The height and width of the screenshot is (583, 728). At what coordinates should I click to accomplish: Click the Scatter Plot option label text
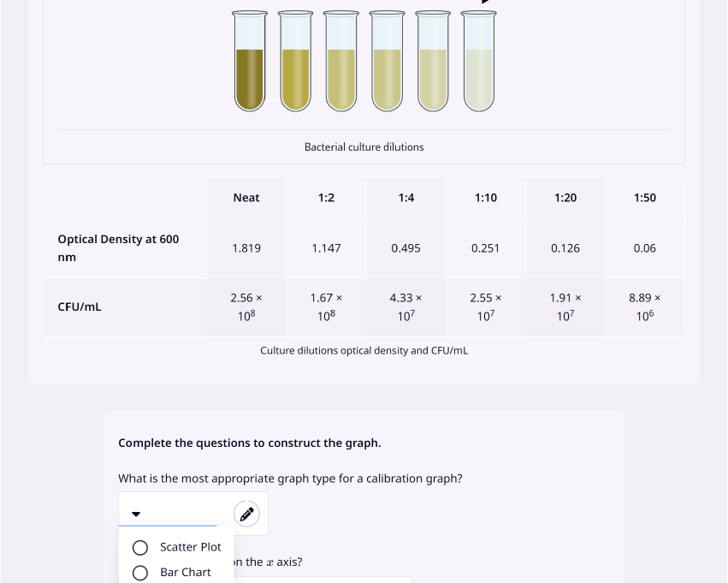191,547
